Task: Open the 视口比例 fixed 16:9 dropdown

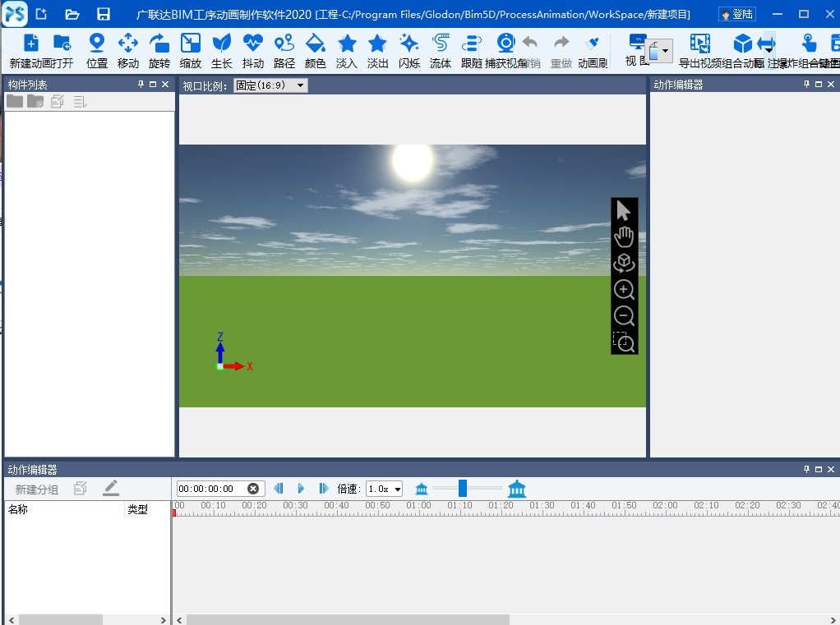Action: pyautogui.click(x=270, y=85)
